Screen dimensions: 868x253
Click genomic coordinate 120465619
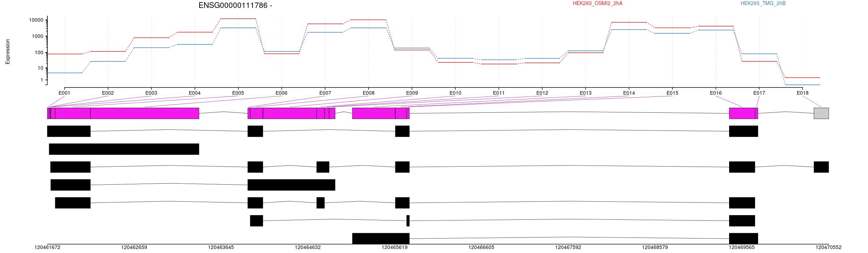(x=395, y=248)
